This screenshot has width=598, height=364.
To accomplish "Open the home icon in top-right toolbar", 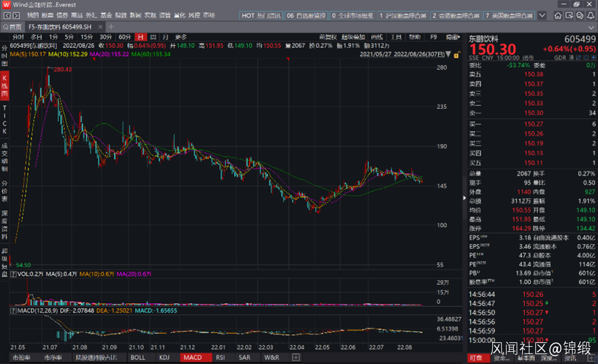I will tap(558, 15).
